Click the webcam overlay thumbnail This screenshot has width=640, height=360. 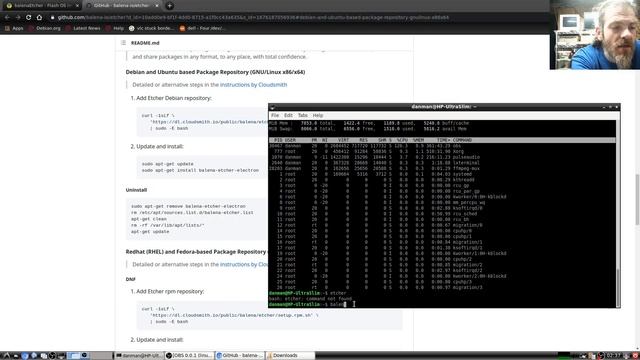click(x=595, y=34)
